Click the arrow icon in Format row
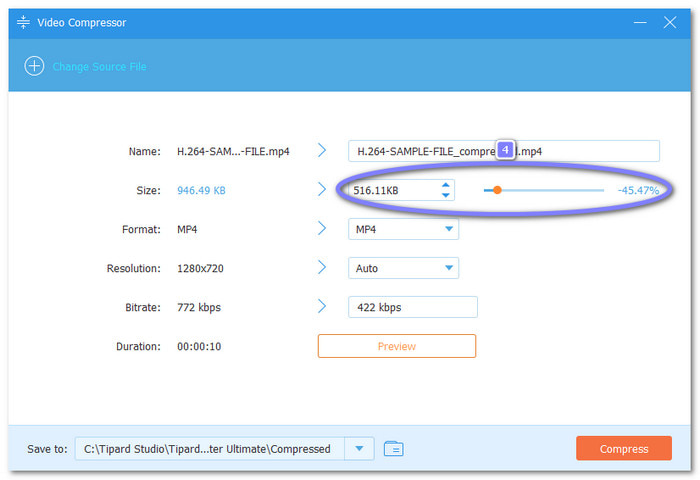The height and width of the screenshot is (480, 700). (x=322, y=228)
